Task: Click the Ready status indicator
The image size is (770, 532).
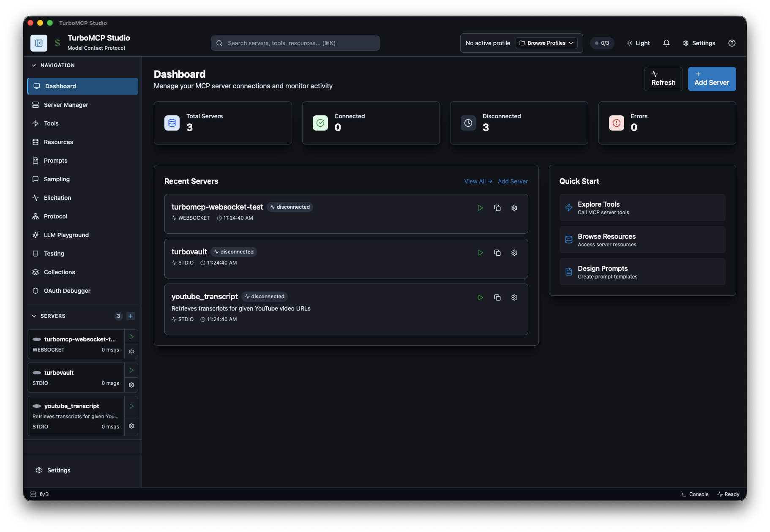Action: (728, 494)
